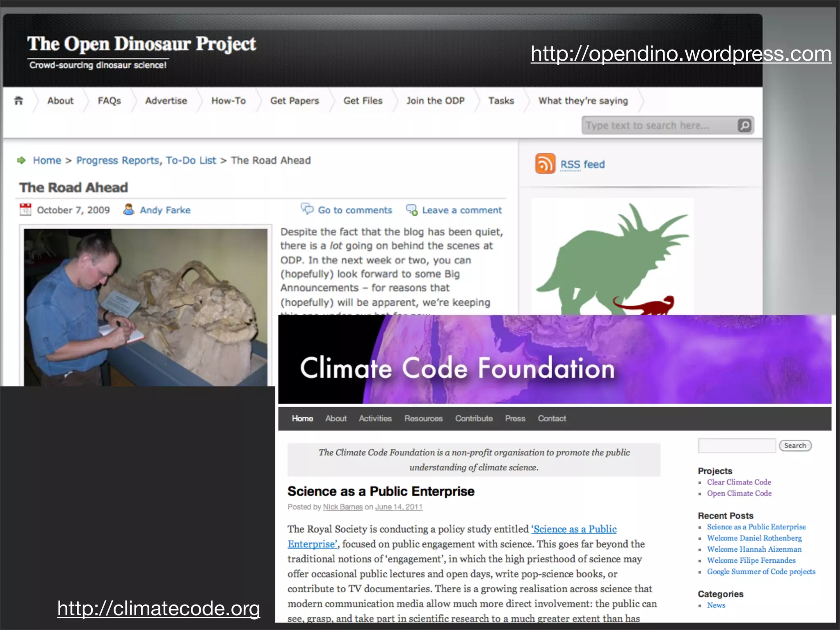This screenshot has width=840, height=630.
Task: Open the Clear Climate Code project link
Action: tap(739, 482)
